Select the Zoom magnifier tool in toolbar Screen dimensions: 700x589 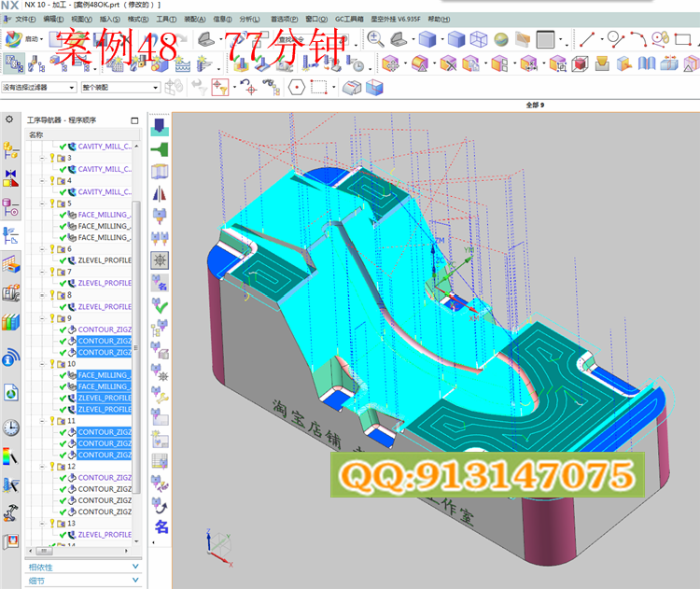click(375, 38)
